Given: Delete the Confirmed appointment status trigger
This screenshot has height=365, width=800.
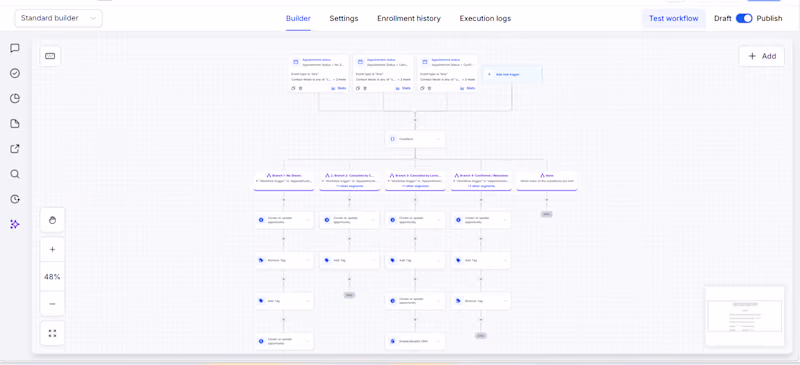Looking at the screenshot, I should tap(429, 88).
